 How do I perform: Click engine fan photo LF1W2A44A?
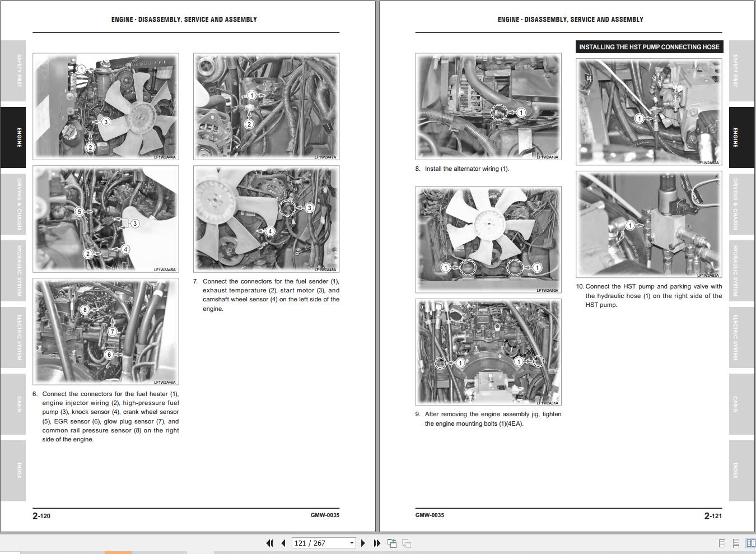tap(106, 106)
